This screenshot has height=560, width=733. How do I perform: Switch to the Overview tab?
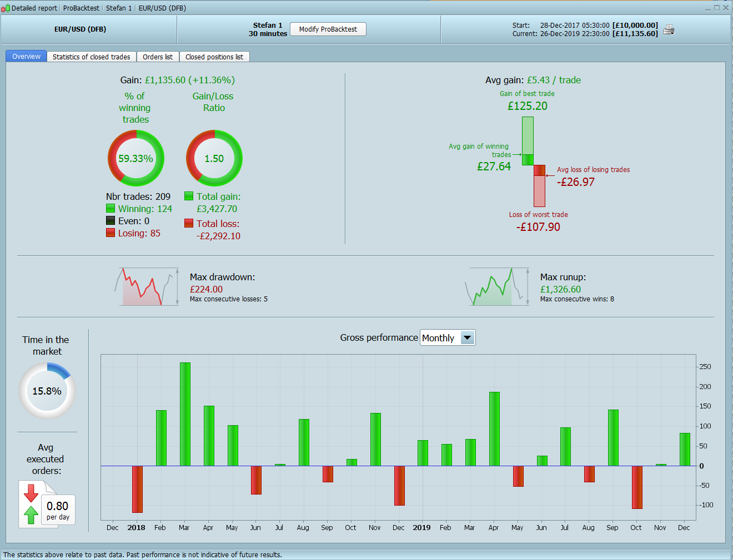26,57
